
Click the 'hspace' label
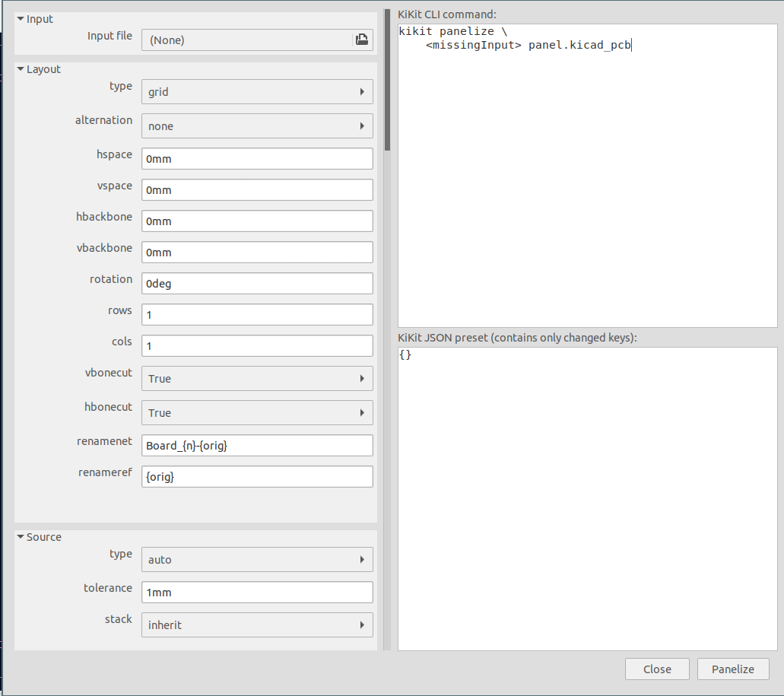(x=114, y=154)
